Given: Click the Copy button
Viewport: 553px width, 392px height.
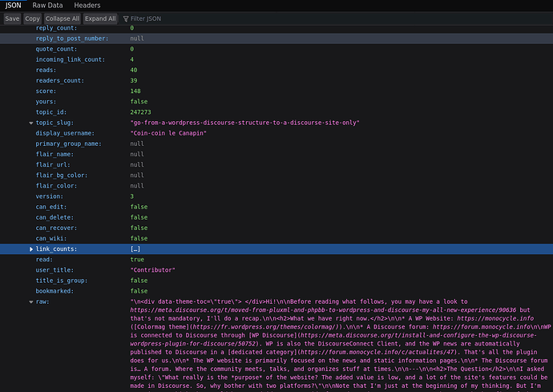Looking at the screenshot, I should 32,18.
